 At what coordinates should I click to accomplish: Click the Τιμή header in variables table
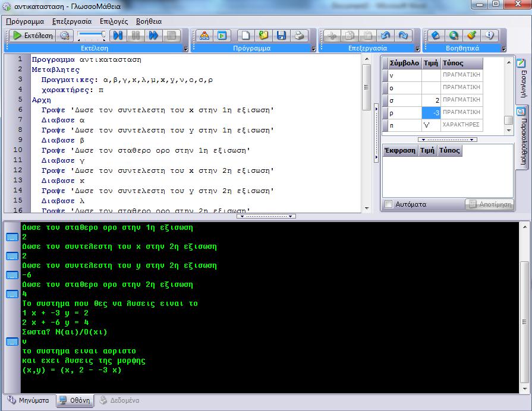(431, 63)
